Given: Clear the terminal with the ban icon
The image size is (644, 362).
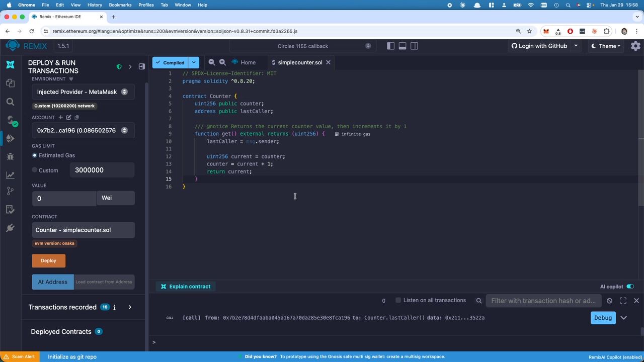Looking at the screenshot, I should pos(609,301).
